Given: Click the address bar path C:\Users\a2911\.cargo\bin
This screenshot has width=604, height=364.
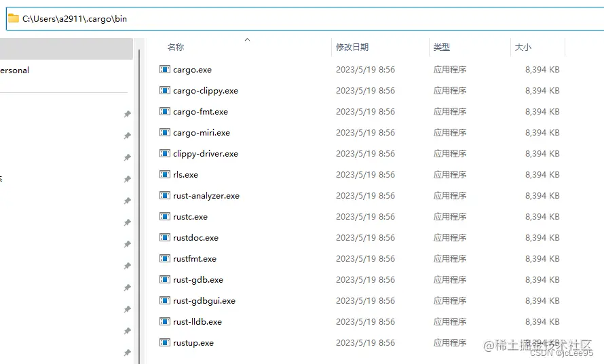Looking at the screenshot, I should 75,18.
